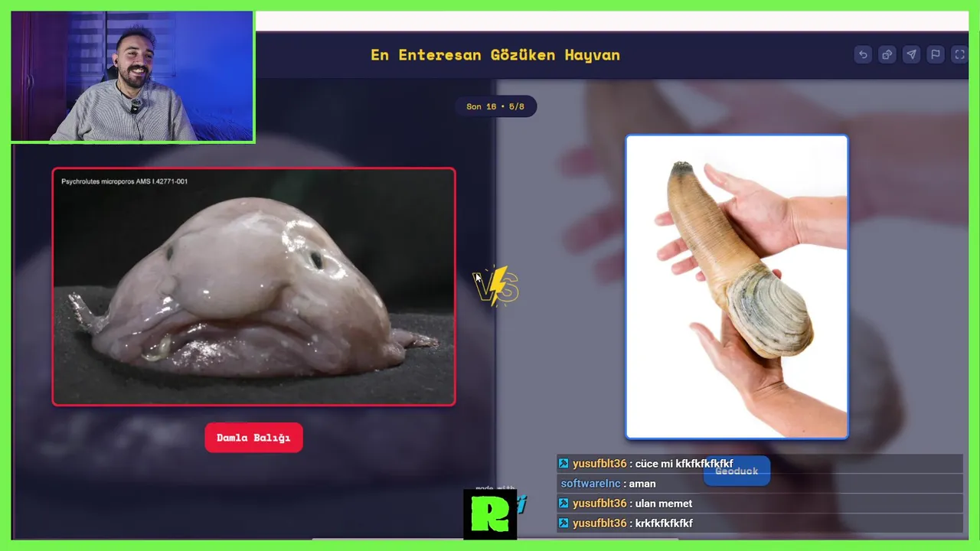Click badge icon beside cüce mi message

563,464
